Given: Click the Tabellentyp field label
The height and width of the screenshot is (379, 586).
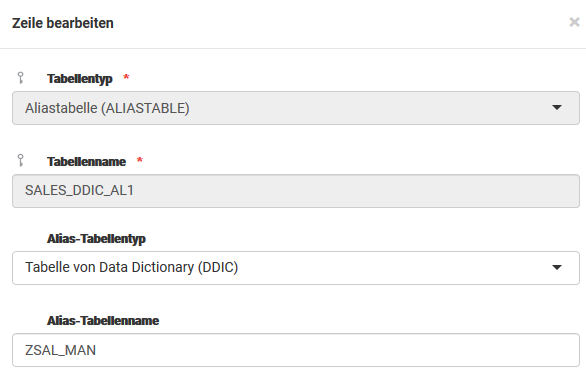Looking at the screenshot, I should pyautogui.click(x=80, y=79).
